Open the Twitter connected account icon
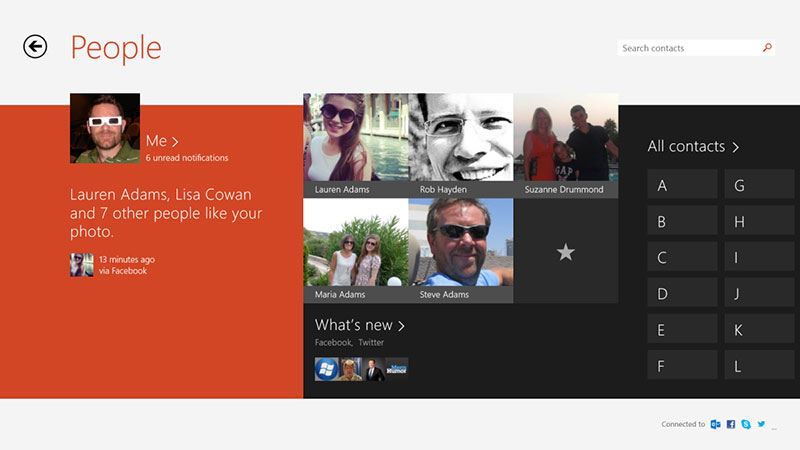800x450 pixels. 761,423
